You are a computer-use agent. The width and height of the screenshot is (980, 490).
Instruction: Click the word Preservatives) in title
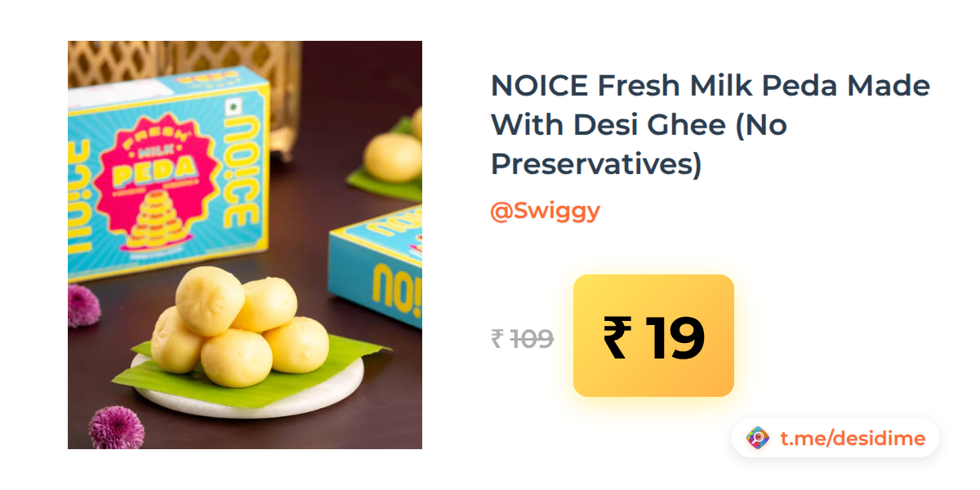click(596, 164)
